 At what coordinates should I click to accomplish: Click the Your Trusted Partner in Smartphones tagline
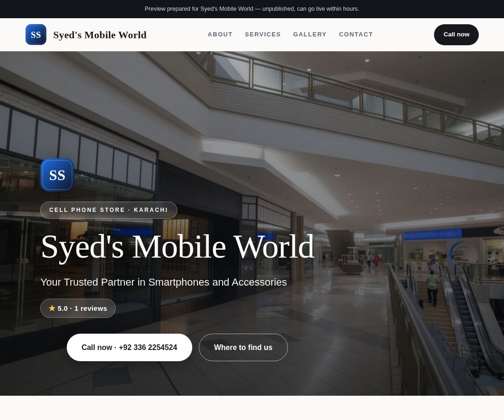pos(164,282)
